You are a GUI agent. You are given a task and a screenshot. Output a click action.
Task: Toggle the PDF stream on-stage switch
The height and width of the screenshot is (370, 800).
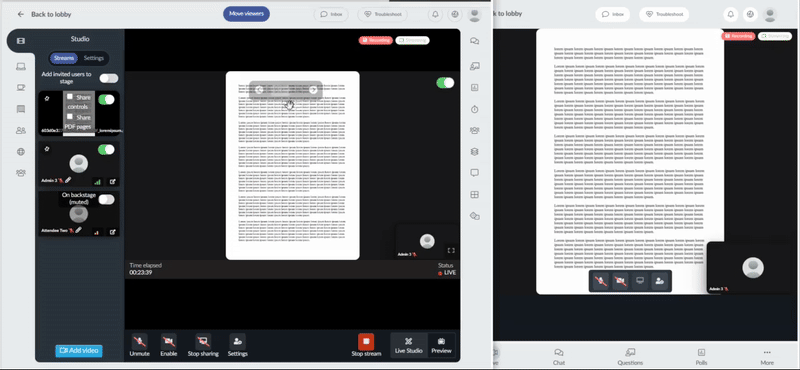pyautogui.click(x=107, y=100)
